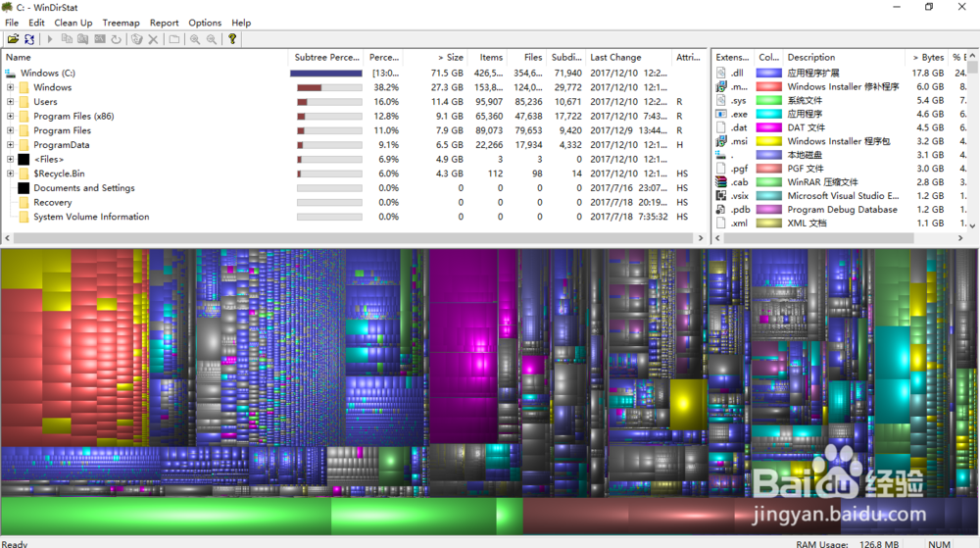Open the Help menu
Screen dimensions: 980x548
tap(241, 23)
